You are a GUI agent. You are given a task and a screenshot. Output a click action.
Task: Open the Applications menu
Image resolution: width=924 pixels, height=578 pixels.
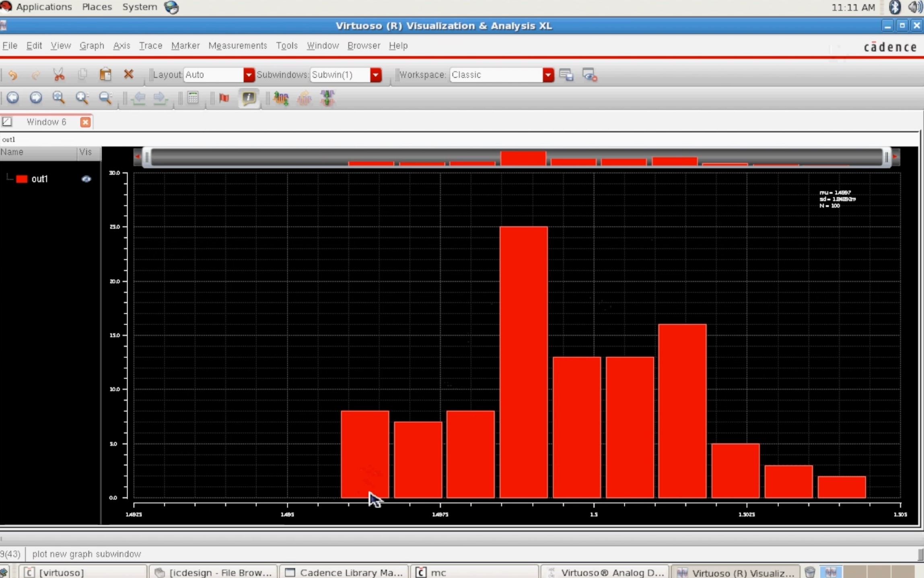pos(44,7)
